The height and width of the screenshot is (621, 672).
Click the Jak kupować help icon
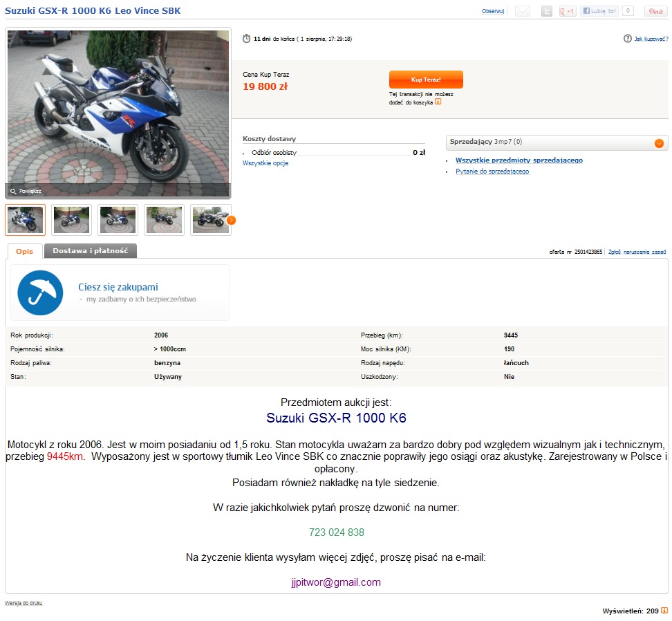coord(628,39)
